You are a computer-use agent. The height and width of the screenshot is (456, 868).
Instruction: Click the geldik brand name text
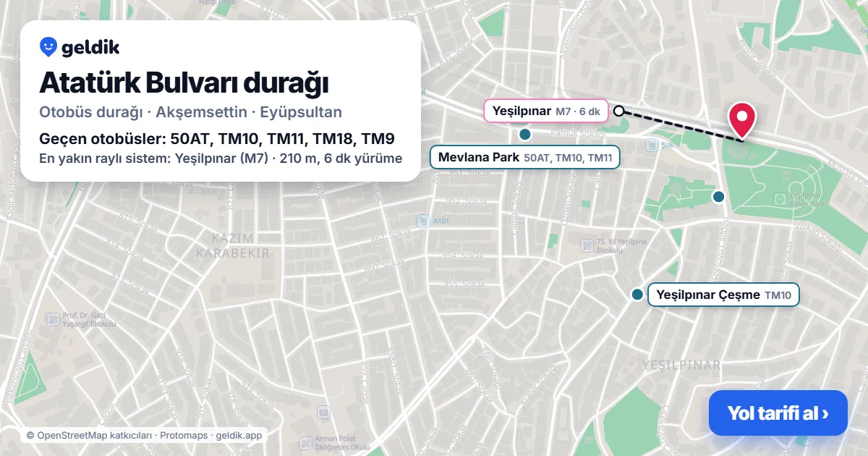coord(90,48)
